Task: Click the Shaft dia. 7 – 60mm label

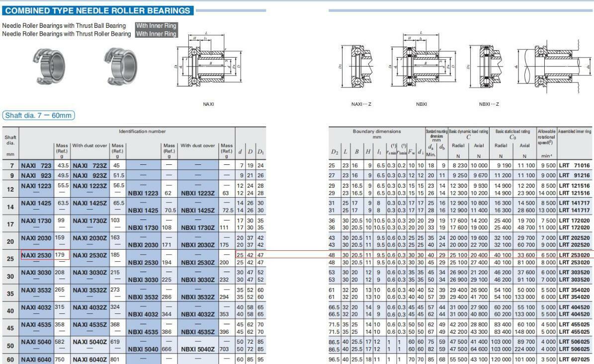Action: point(39,116)
